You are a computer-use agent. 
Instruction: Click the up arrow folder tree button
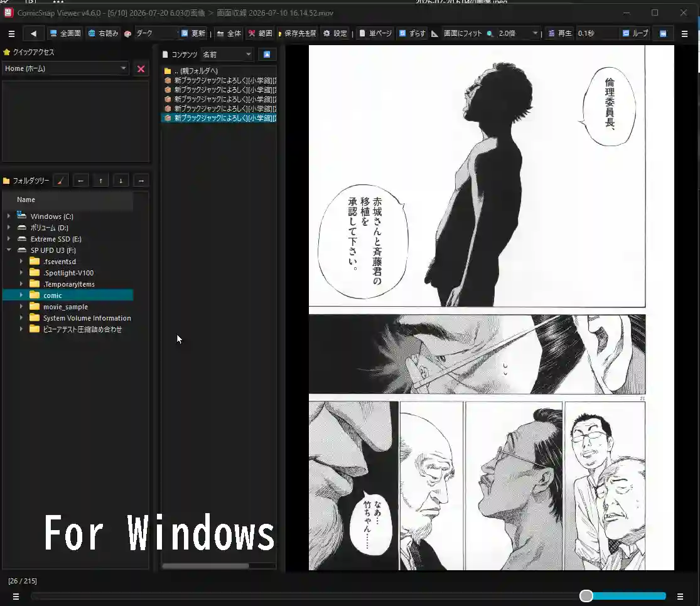tap(101, 181)
